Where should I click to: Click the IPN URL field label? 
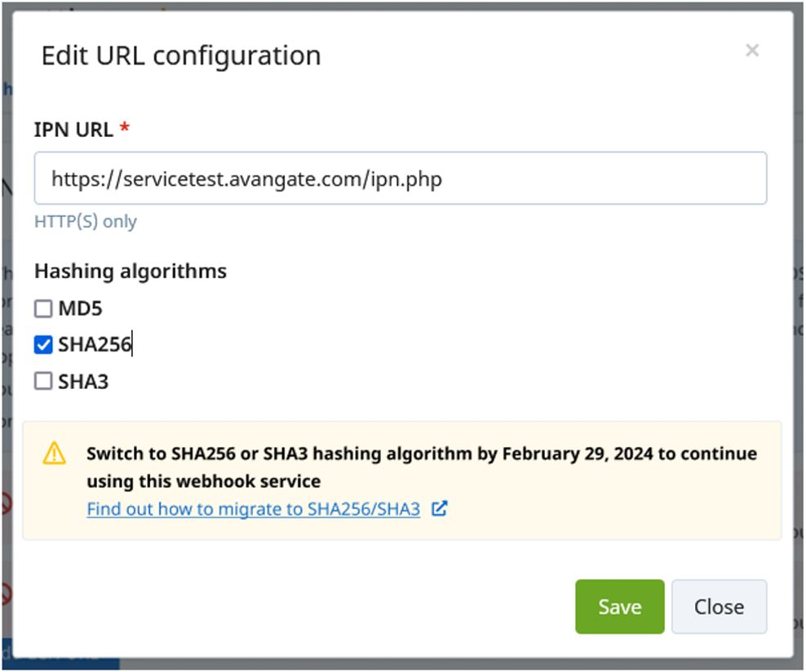pos(73,130)
